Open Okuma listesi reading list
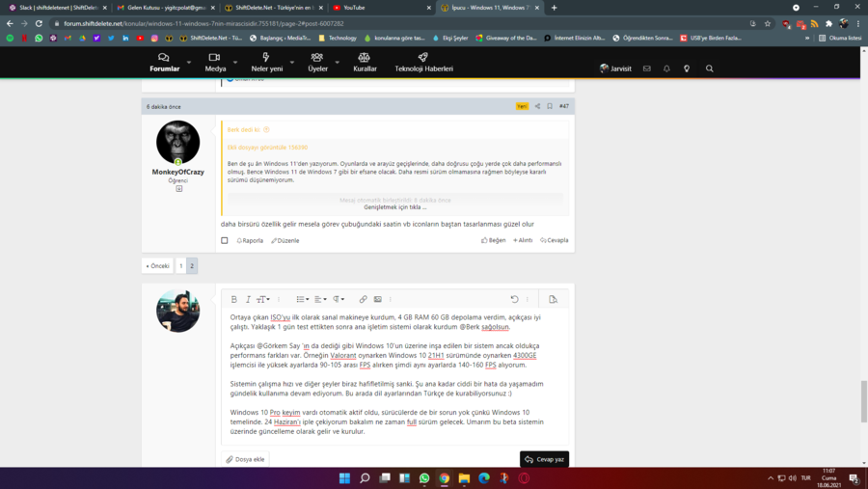 (840, 39)
